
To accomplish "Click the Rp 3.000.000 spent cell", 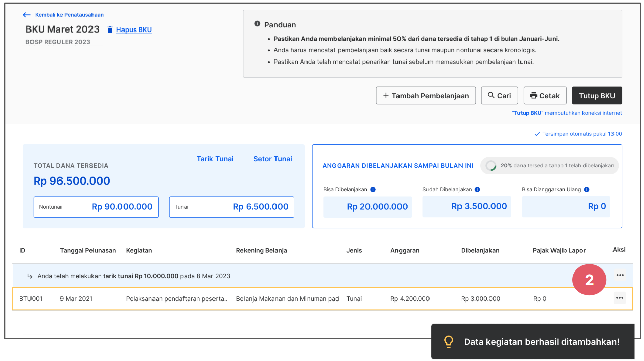I will [480, 299].
